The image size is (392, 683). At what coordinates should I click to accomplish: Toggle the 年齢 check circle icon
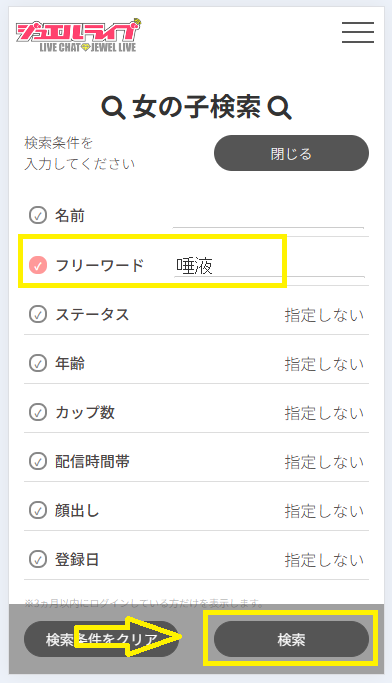(x=38, y=363)
